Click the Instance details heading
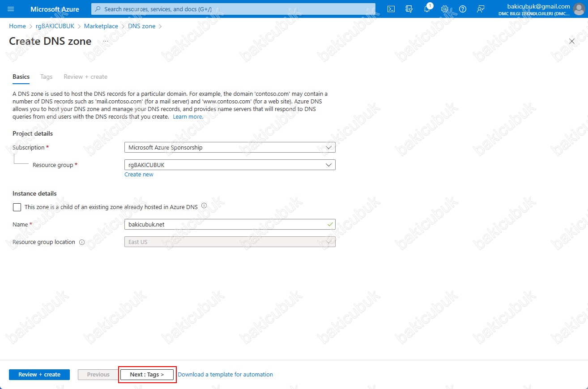588x389 pixels. click(x=34, y=193)
